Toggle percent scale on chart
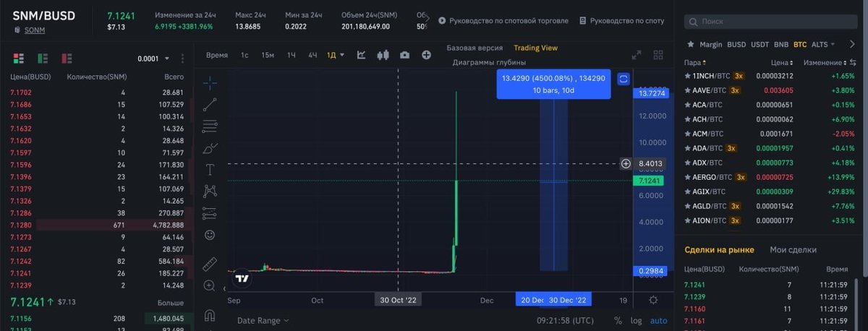The image size is (868, 331). point(618,320)
